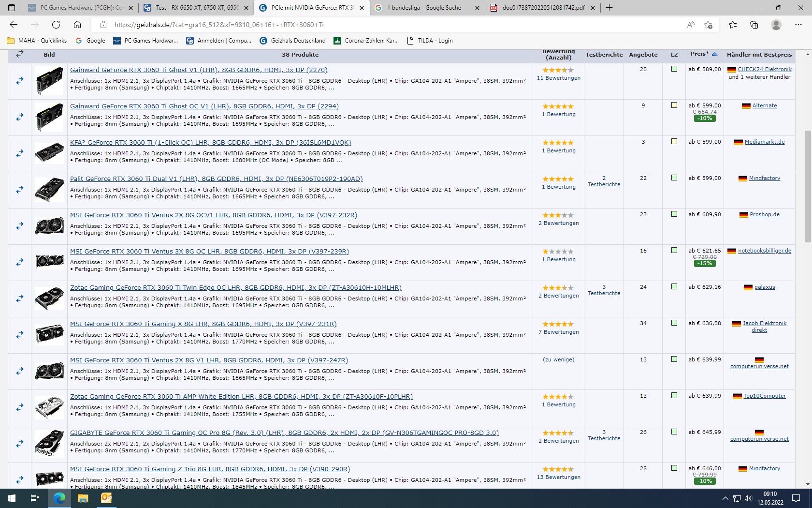Compare icon for MSI Gaming X 8G row
This screenshot has height=508, width=812.
click(x=20, y=335)
